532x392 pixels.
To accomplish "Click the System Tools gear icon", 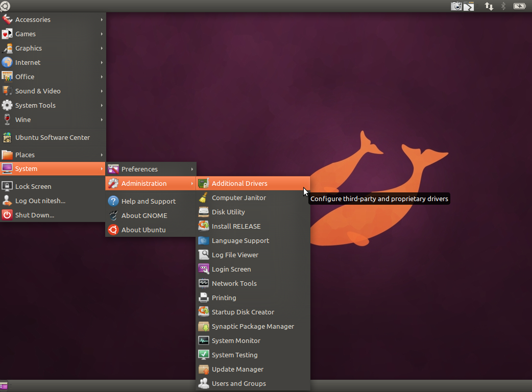I will tap(7, 105).
